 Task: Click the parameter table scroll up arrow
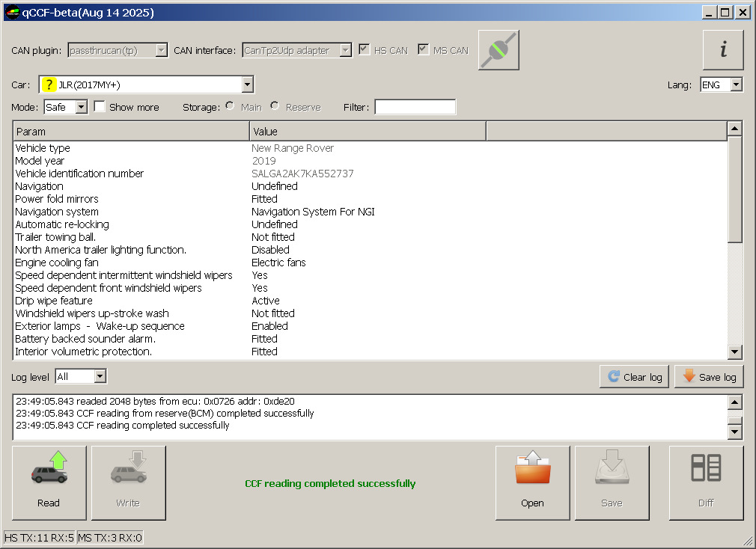pos(734,128)
